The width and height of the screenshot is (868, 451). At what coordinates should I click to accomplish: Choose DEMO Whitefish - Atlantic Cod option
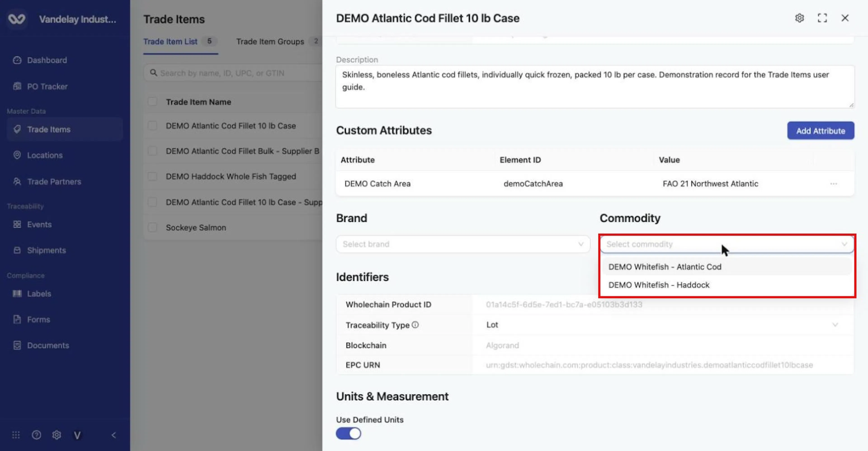click(x=727, y=267)
